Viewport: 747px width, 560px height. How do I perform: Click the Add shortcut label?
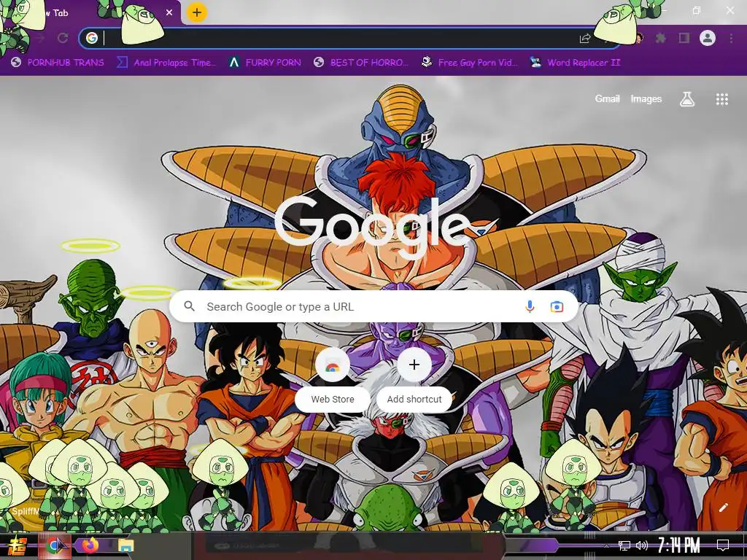click(414, 399)
